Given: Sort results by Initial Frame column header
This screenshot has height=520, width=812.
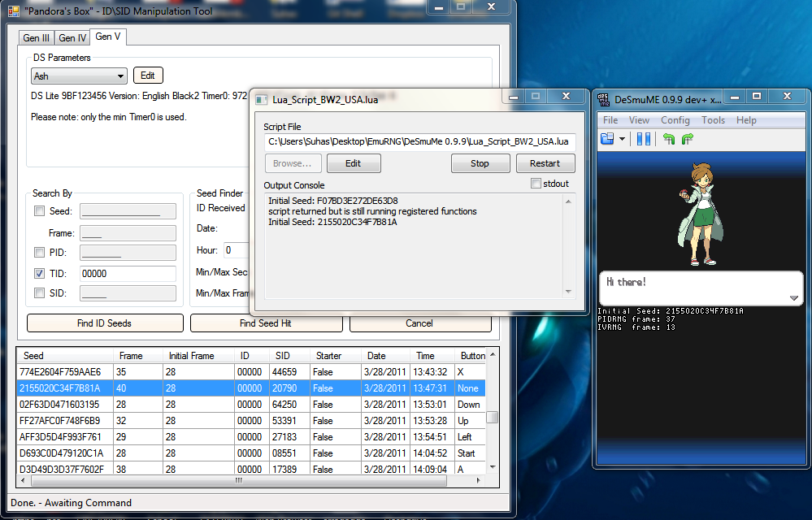Looking at the screenshot, I should (x=198, y=355).
